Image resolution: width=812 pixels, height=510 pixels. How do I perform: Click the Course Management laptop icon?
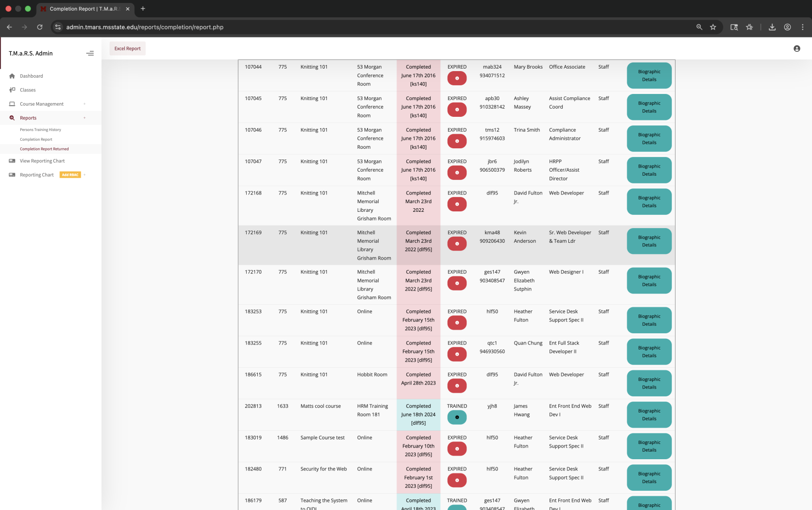click(x=12, y=104)
